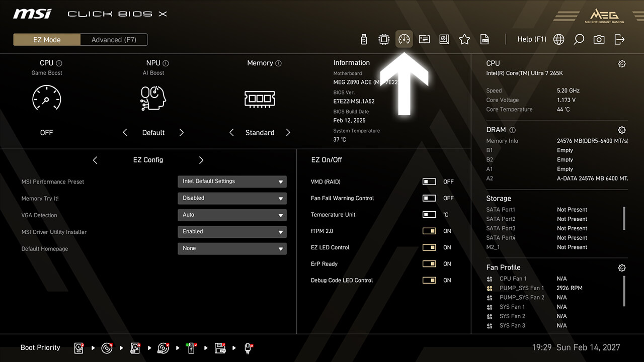Viewport: 644px width, 362px height.
Task: Click the info icon beside NPU
Action: pos(166,63)
